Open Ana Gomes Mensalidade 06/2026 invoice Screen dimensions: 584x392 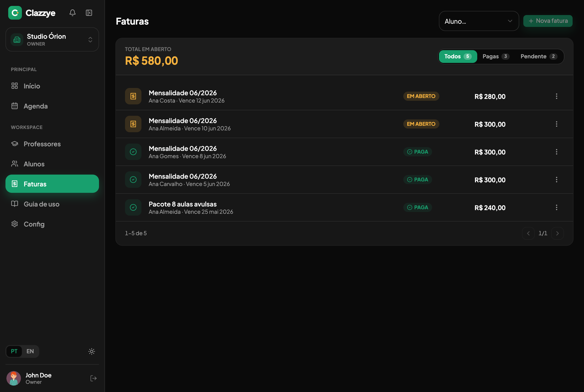point(344,152)
